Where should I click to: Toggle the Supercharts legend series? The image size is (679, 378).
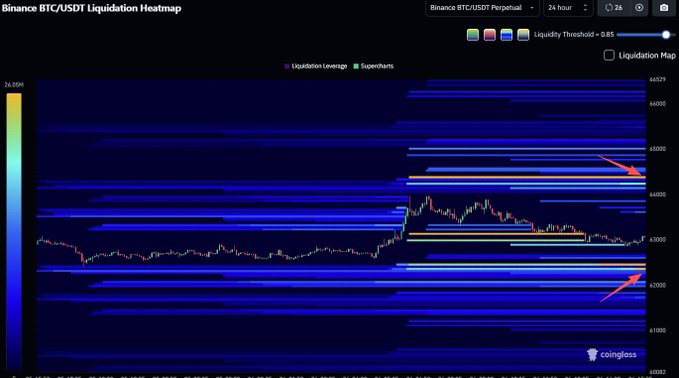click(x=373, y=66)
